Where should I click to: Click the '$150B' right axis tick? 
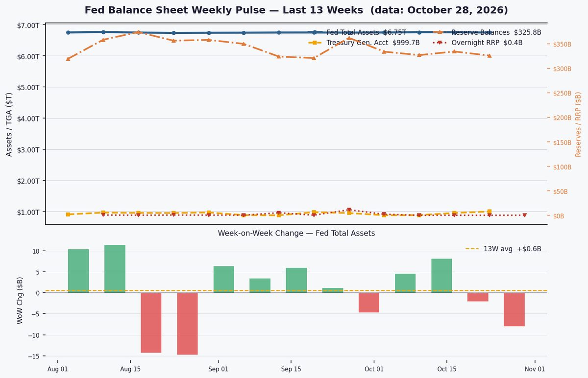click(x=562, y=142)
